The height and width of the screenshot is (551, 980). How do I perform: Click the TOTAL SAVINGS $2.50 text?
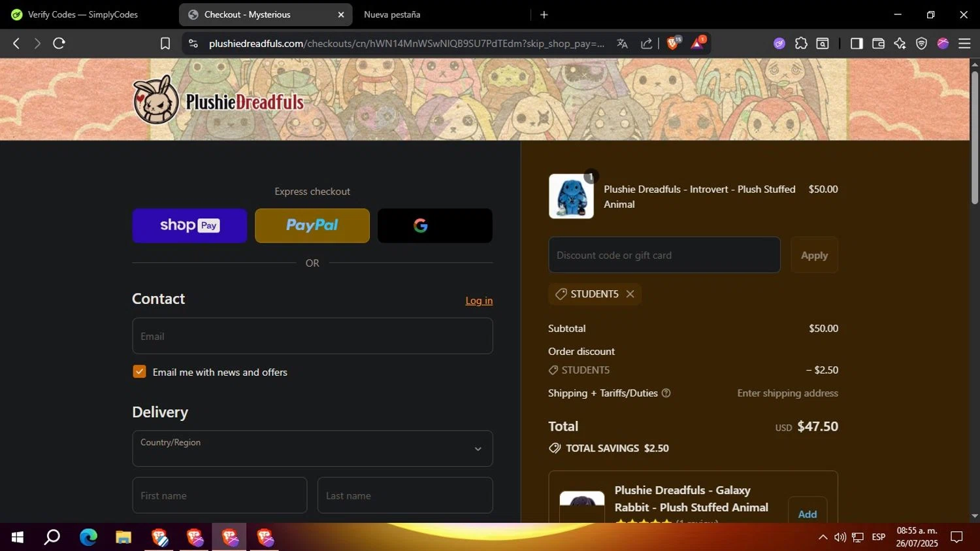(617, 448)
